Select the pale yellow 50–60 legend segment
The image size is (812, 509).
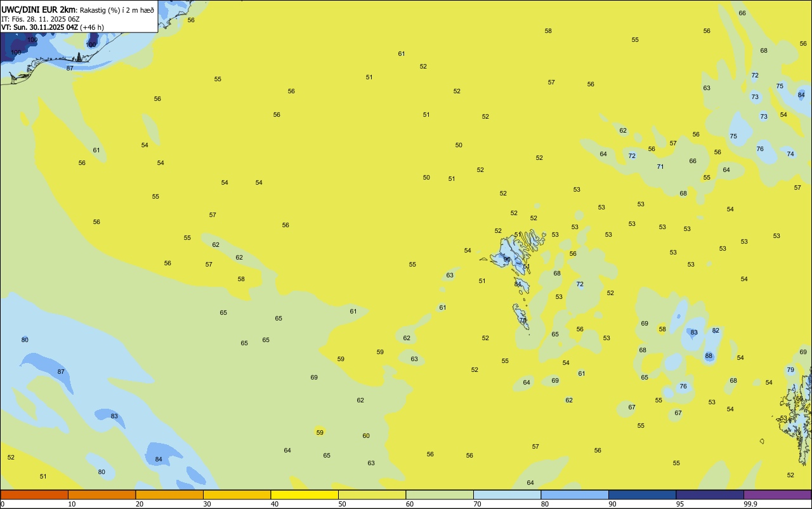pyautogui.click(x=372, y=494)
